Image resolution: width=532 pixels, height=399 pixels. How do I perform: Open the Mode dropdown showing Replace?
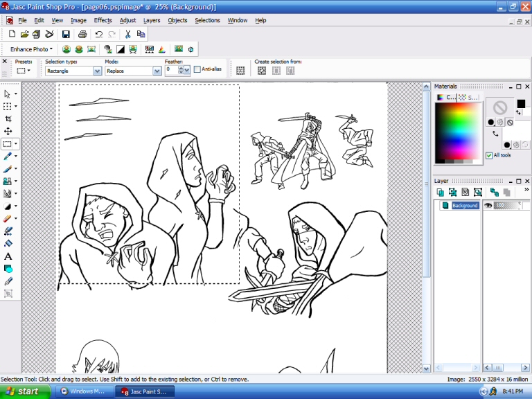tap(157, 71)
